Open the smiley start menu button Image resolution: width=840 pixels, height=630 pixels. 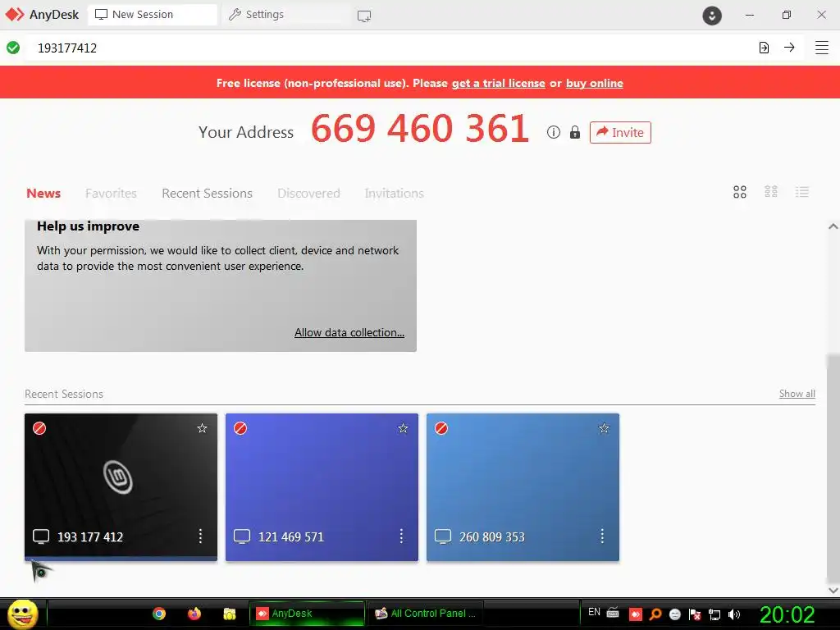click(x=22, y=614)
